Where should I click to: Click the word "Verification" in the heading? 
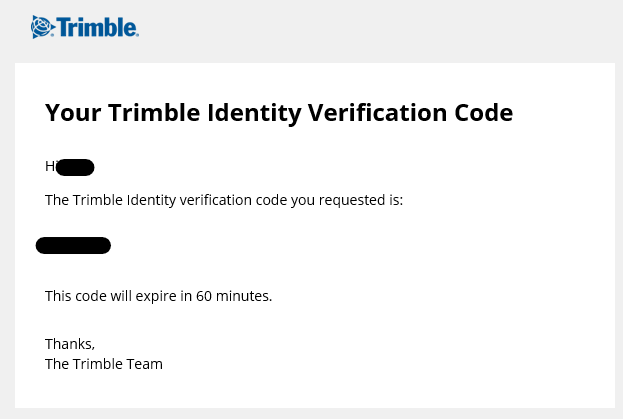pos(378,113)
